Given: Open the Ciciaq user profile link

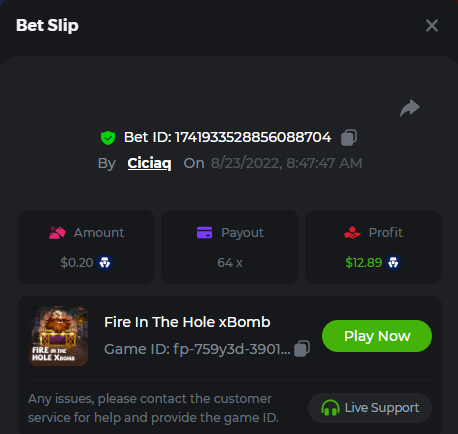Looking at the screenshot, I should [x=149, y=163].
